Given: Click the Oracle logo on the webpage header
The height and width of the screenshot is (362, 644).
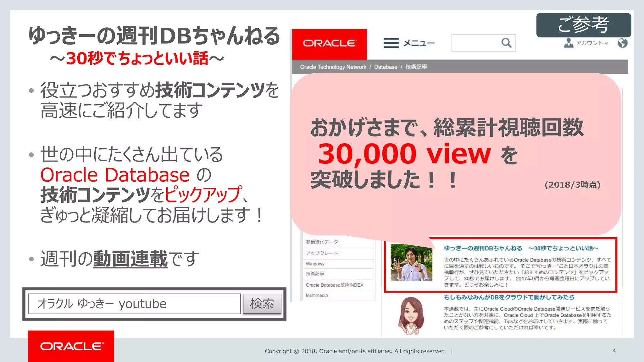Looking at the screenshot, I should point(330,44).
